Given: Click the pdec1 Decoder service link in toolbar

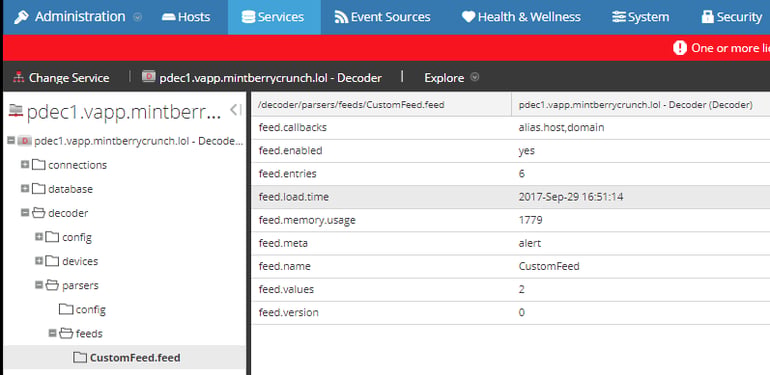Looking at the screenshot, I should point(262,78).
